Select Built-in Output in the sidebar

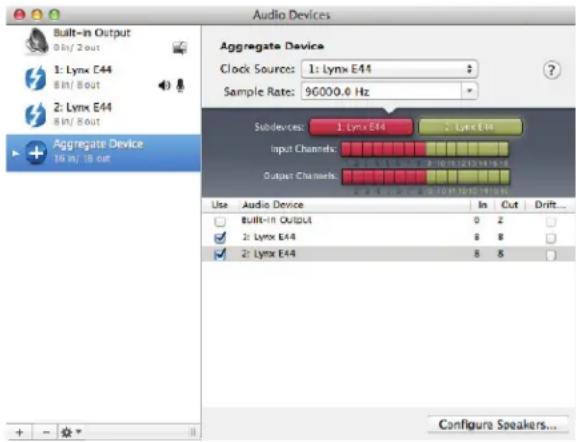pos(104,41)
